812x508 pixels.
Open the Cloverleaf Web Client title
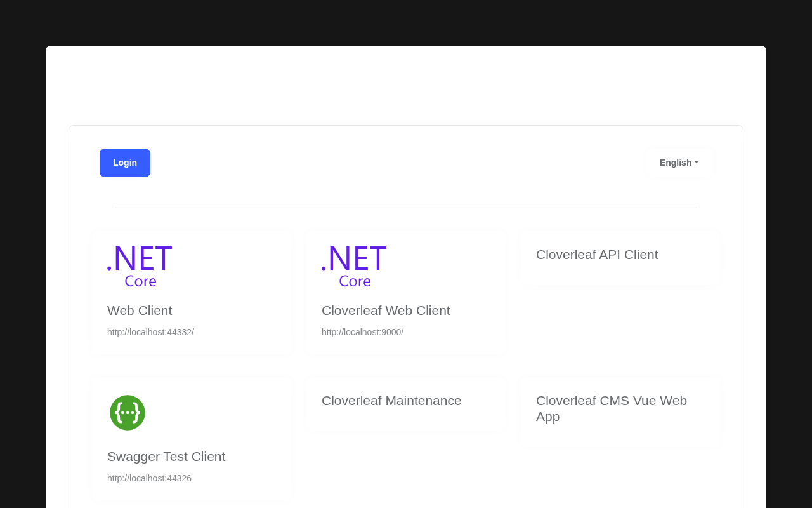point(386,311)
